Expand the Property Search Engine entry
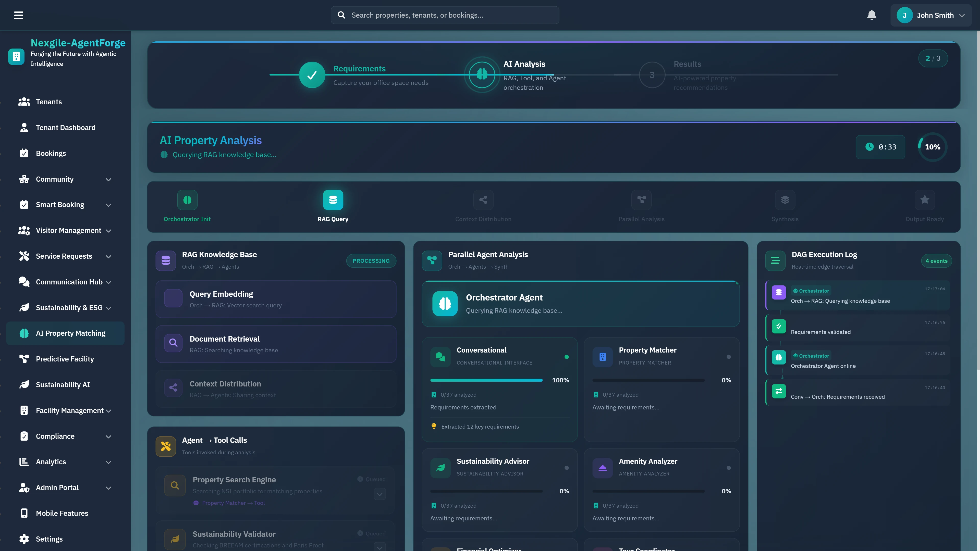 coord(379,494)
